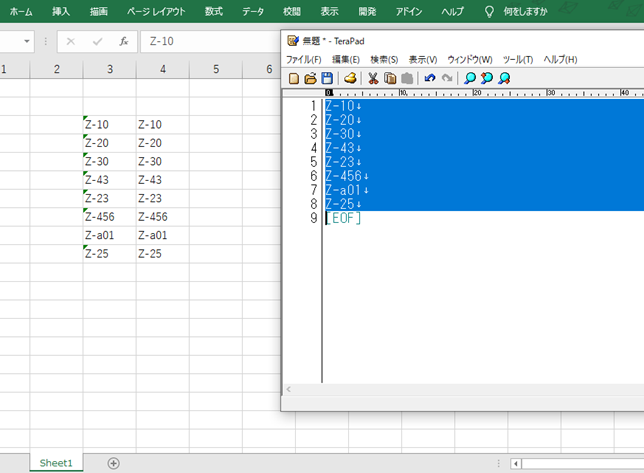
Task: Click TeraPad Redo arrow icon
Action: (x=447, y=78)
